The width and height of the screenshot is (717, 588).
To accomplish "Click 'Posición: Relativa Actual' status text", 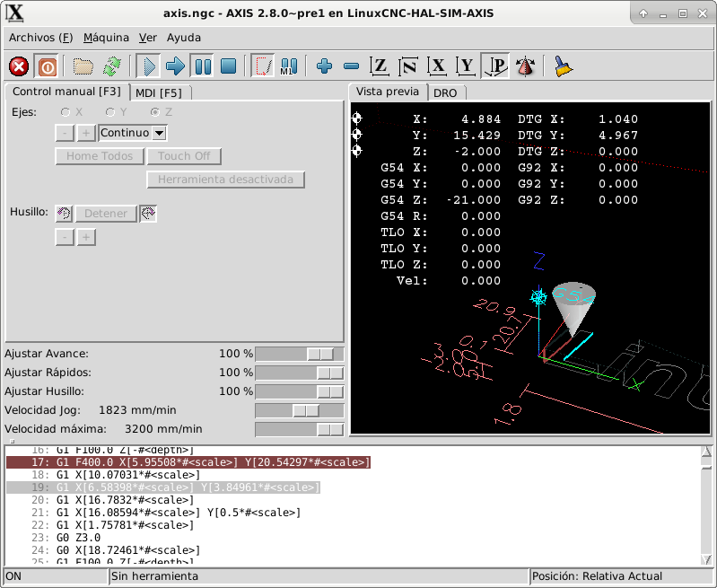I will 597,576.
